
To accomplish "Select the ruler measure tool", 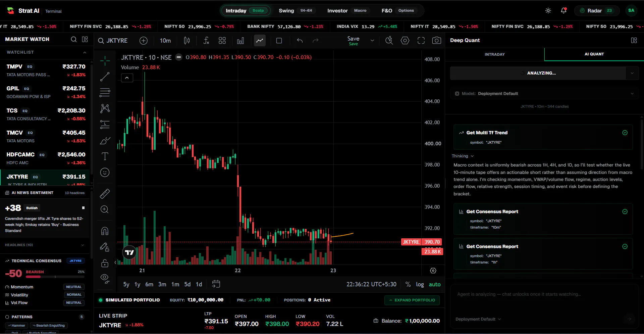I will (x=105, y=194).
